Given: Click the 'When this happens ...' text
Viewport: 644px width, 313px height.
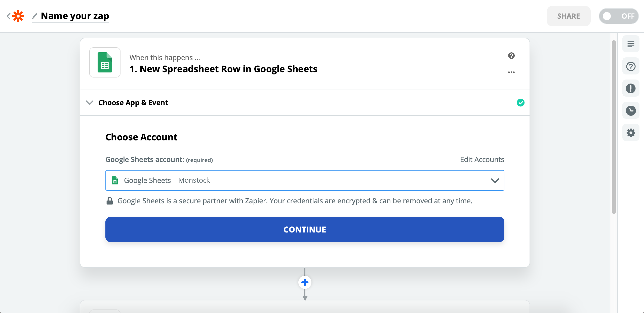Looking at the screenshot, I should tap(165, 58).
